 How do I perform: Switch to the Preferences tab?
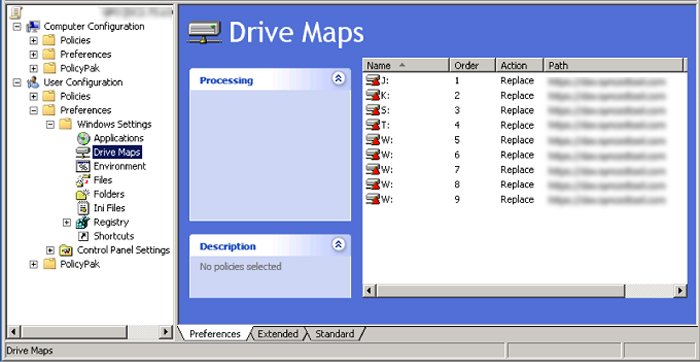[215, 334]
